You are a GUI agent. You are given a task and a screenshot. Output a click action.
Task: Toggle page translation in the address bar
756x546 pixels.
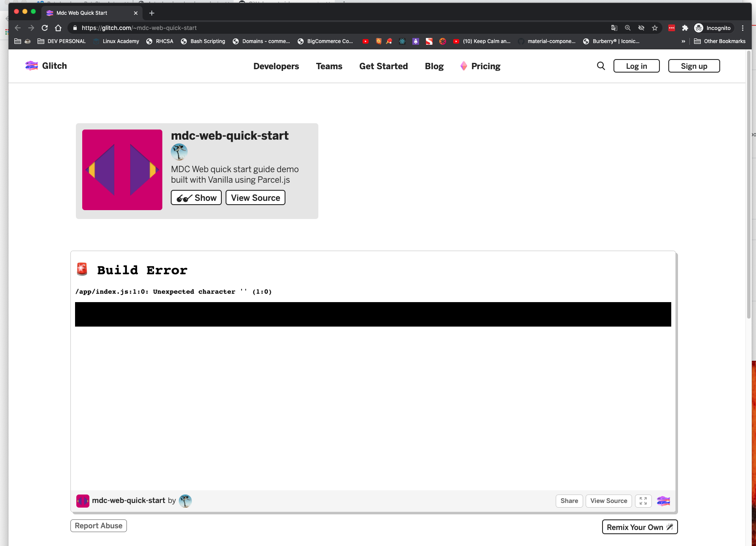614,28
